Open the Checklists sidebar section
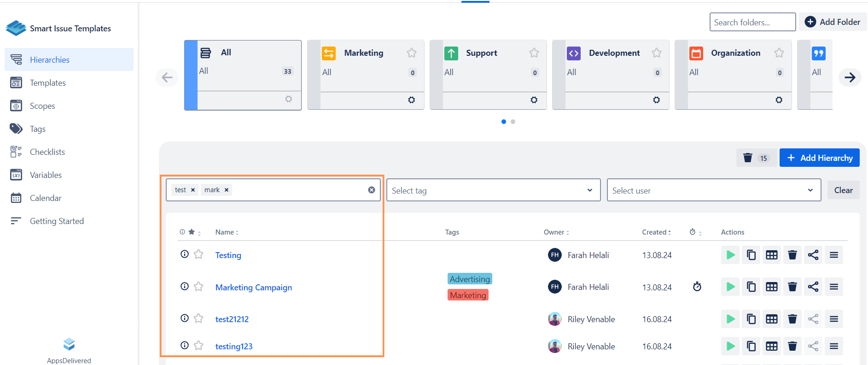 point(47,152)
